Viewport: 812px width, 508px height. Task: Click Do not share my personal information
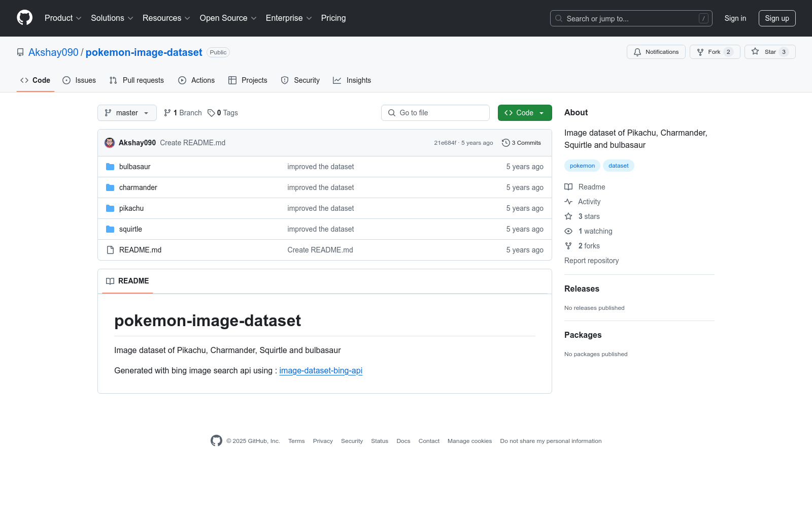(x=551, y=441)
